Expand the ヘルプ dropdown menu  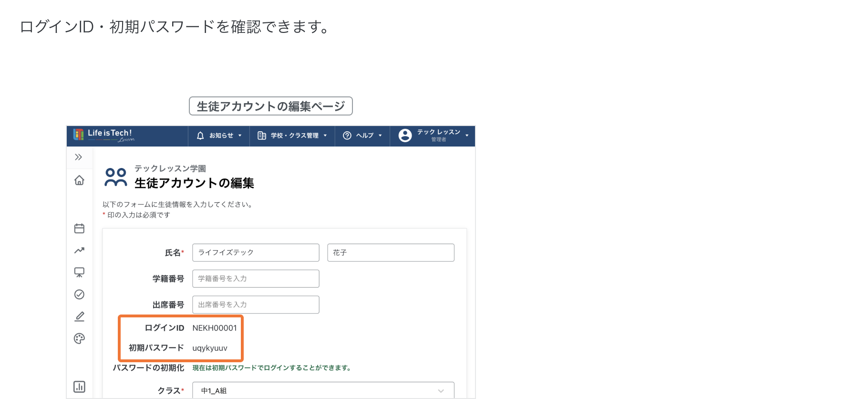(362, 136)
